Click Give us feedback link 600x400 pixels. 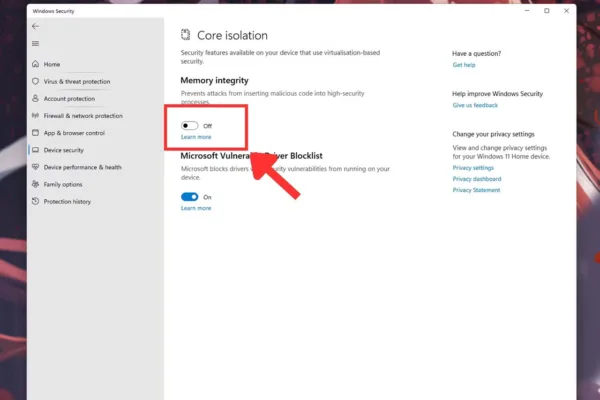click(x=475, y=105)
